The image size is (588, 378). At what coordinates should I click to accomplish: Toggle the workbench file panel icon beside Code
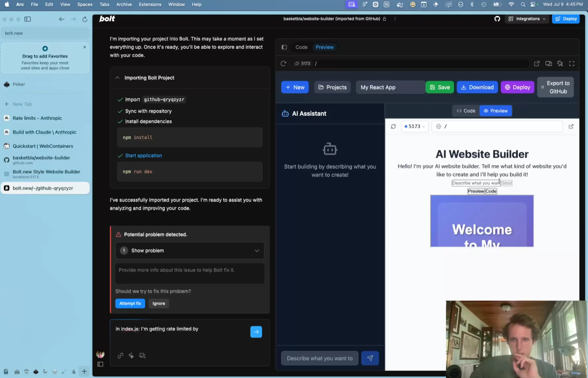tap(284, 47)
